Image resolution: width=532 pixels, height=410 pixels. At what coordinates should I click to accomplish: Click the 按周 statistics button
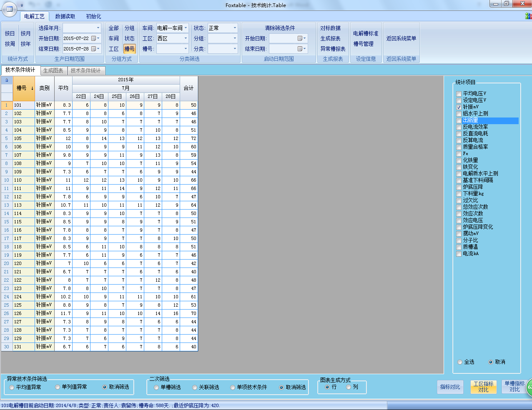10,44
